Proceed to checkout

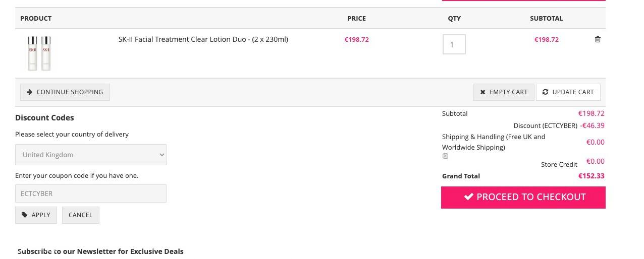(523, 197)
